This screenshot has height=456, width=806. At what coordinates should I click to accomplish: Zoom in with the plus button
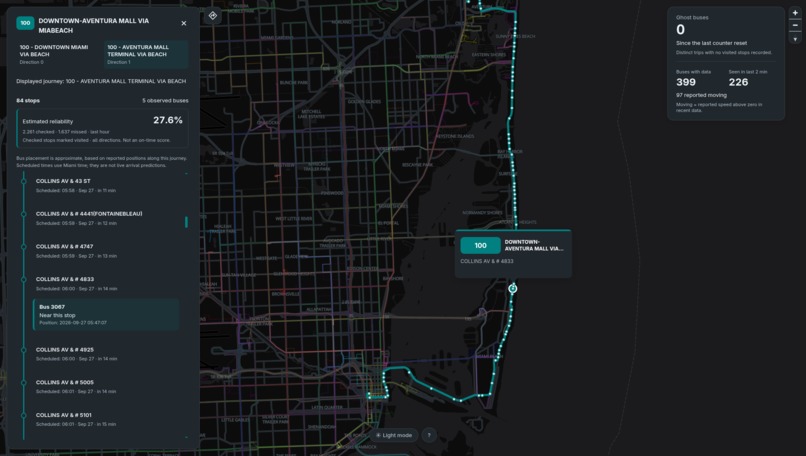(795, 13)
